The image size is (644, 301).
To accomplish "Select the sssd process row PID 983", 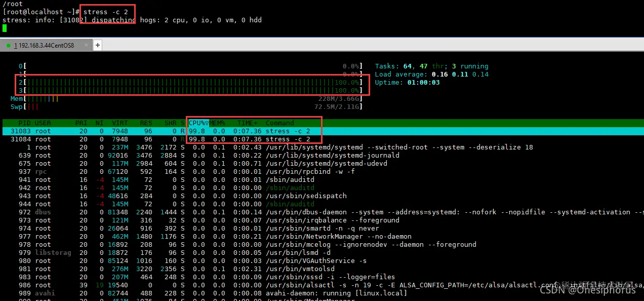I will point(322,277).
